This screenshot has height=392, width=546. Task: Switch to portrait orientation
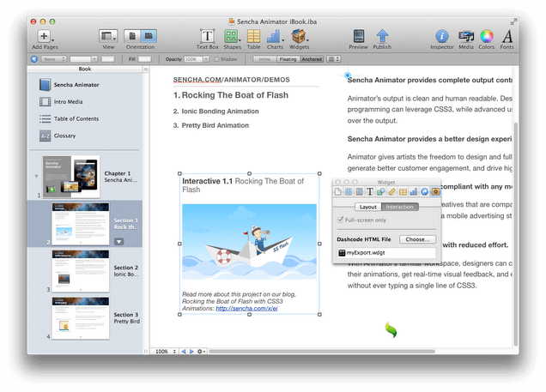(132, 36)
